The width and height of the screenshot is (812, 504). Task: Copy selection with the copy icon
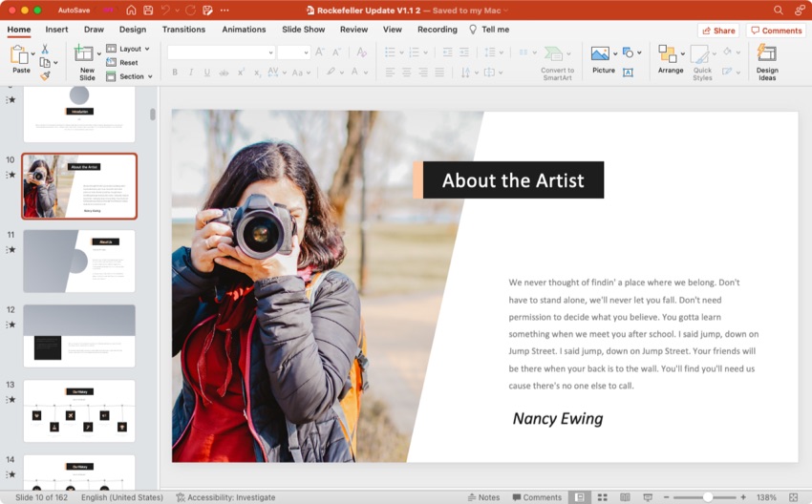coord(45,63)
